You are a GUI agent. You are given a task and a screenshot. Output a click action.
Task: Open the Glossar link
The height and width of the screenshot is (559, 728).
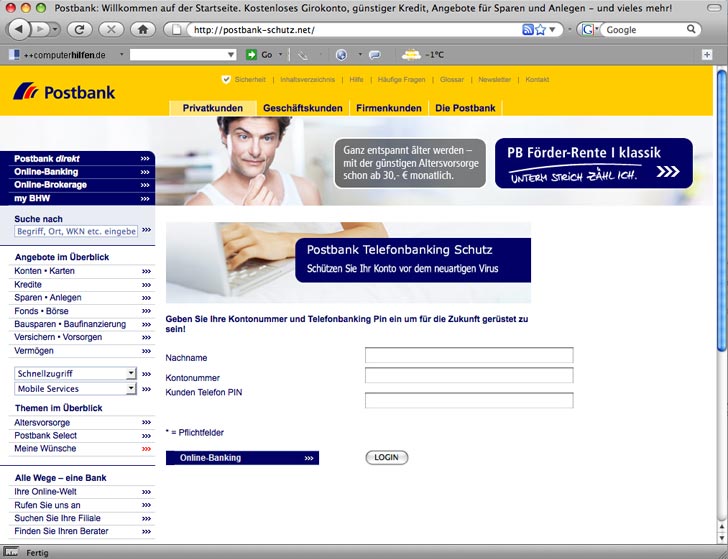point(452,79)
